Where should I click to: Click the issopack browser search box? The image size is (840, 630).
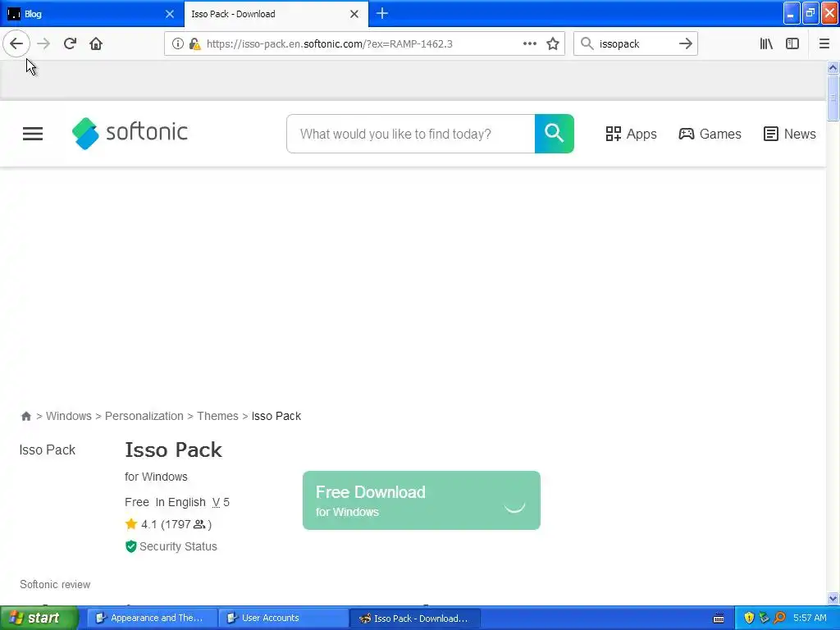click(x=635, y=44)
